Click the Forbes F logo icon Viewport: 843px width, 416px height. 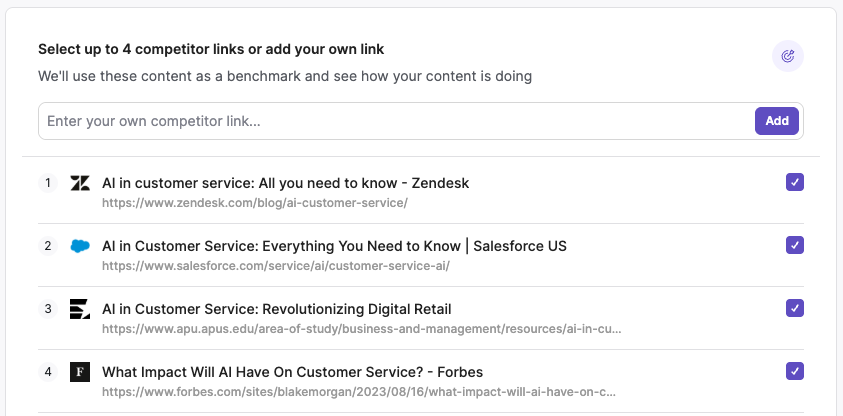tap(80, 372)
